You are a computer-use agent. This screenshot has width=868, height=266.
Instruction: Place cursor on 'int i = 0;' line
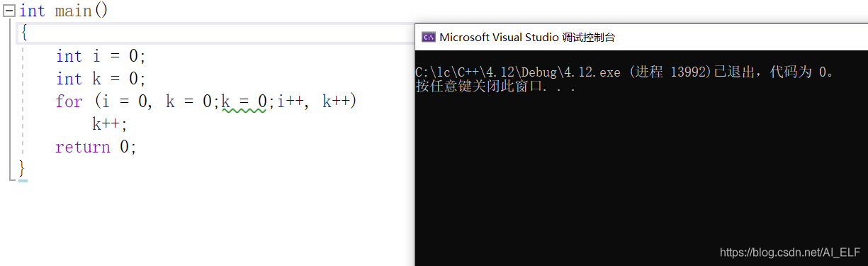coord(101,56)
